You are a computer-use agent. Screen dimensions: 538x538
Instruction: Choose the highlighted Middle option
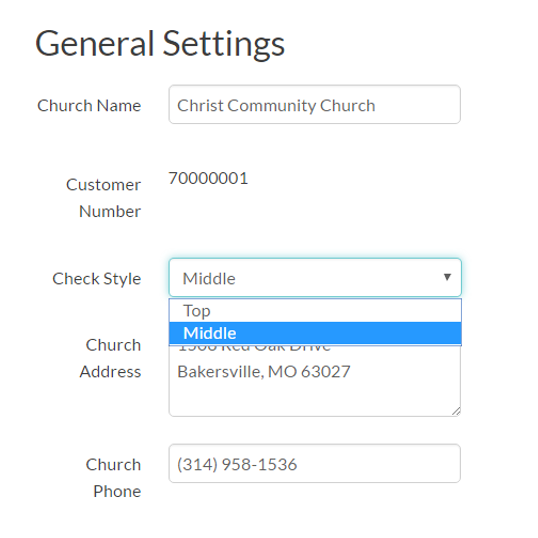tap(315, 333)
